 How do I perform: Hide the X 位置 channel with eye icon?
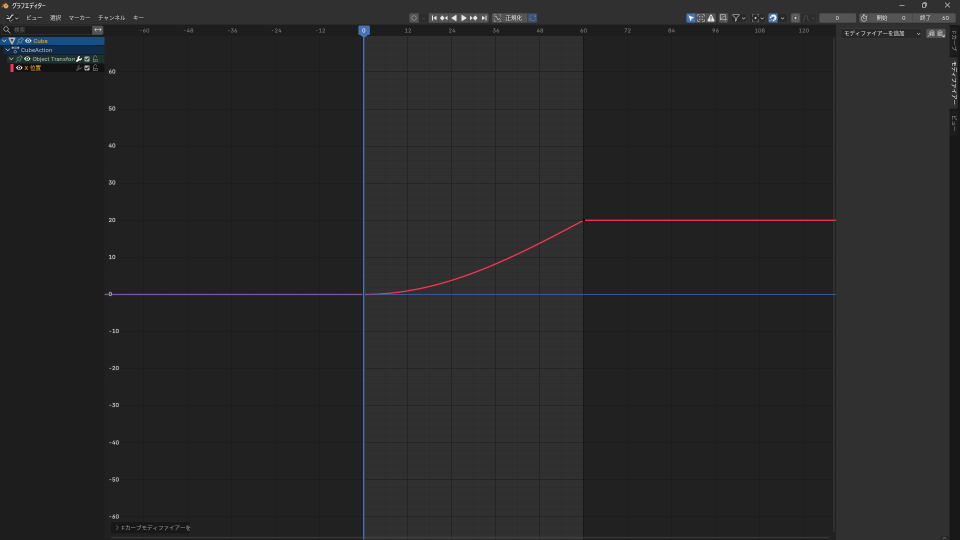[19, 68]
